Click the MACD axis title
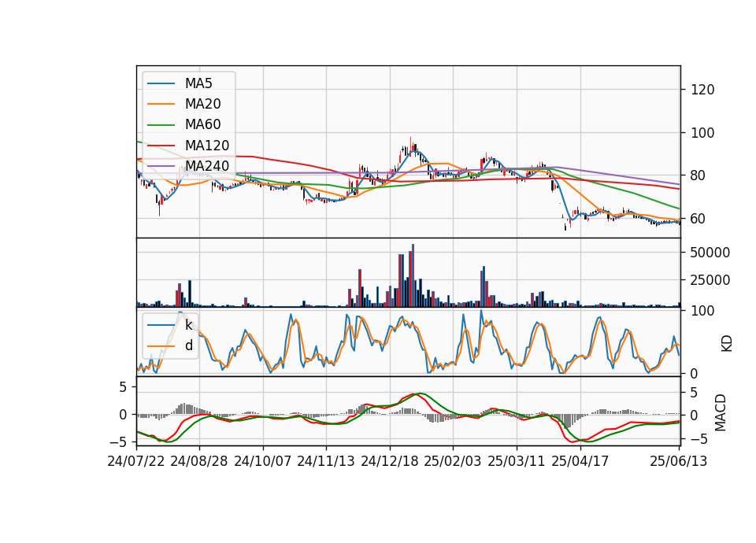 pyautogui.click(x=721, y=412)
